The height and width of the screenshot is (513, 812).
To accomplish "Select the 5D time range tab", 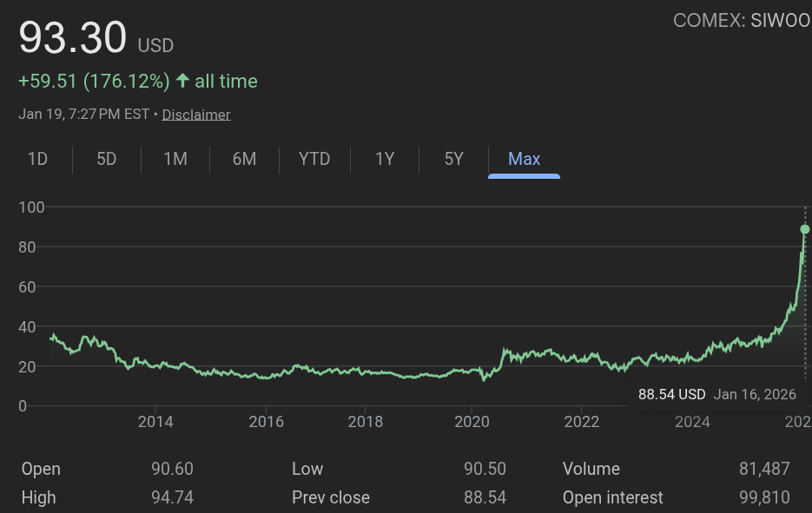I will 106,159.
